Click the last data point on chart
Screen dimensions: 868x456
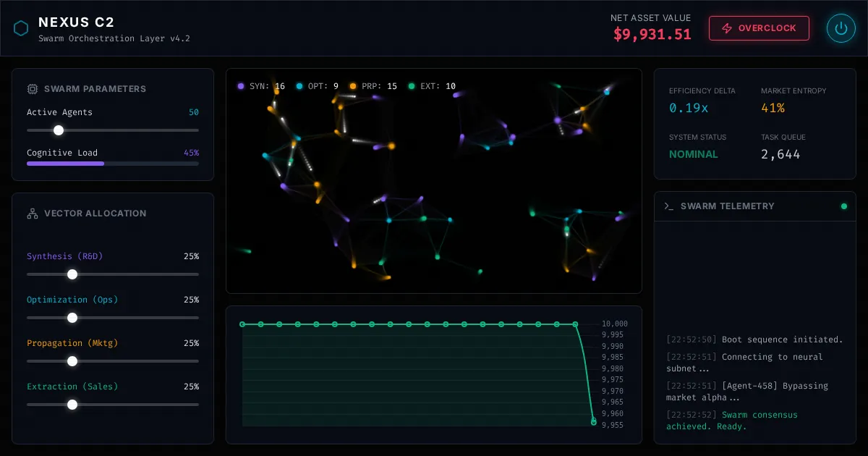tap(594, 422)
